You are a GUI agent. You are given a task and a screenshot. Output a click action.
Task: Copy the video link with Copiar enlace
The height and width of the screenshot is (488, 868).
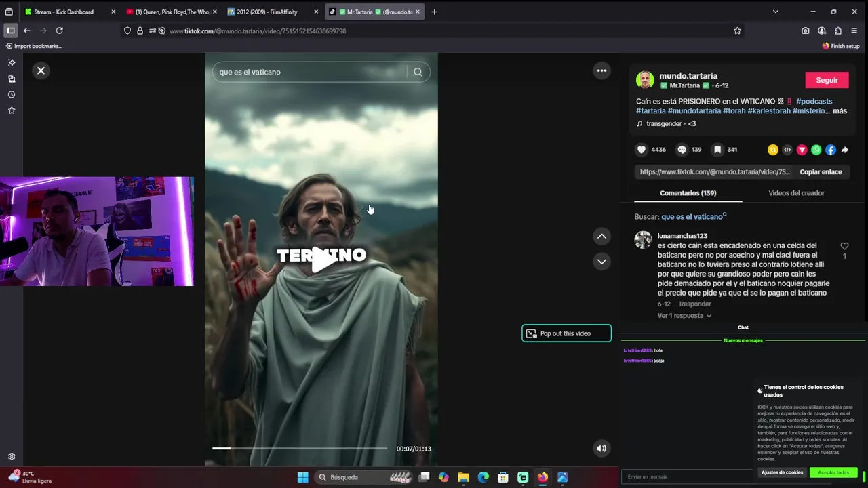coord(821,172)
